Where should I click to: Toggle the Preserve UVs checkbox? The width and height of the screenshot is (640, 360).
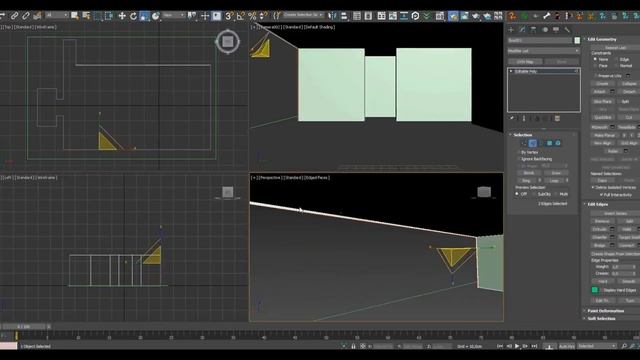coord(596,76)
